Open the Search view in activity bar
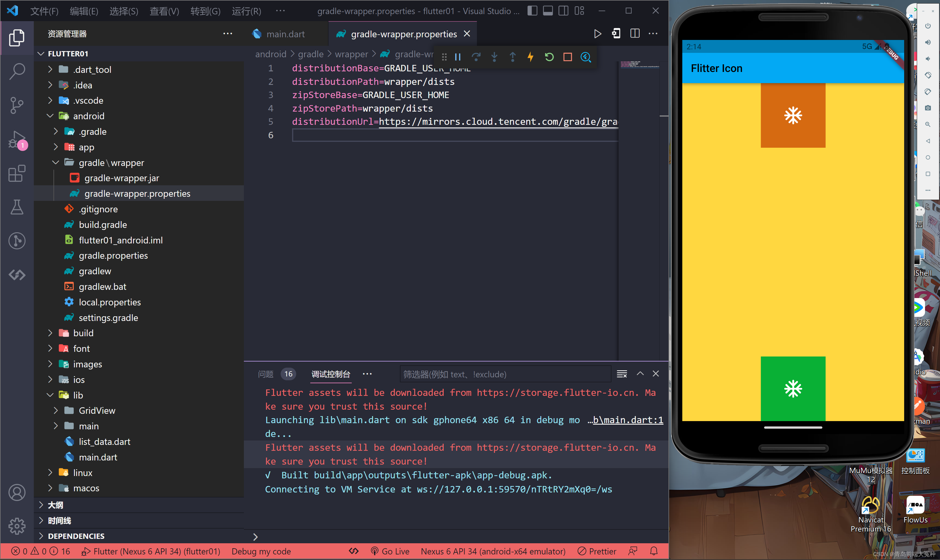Viewport: 940px width, 560px height. pos(17,71)
